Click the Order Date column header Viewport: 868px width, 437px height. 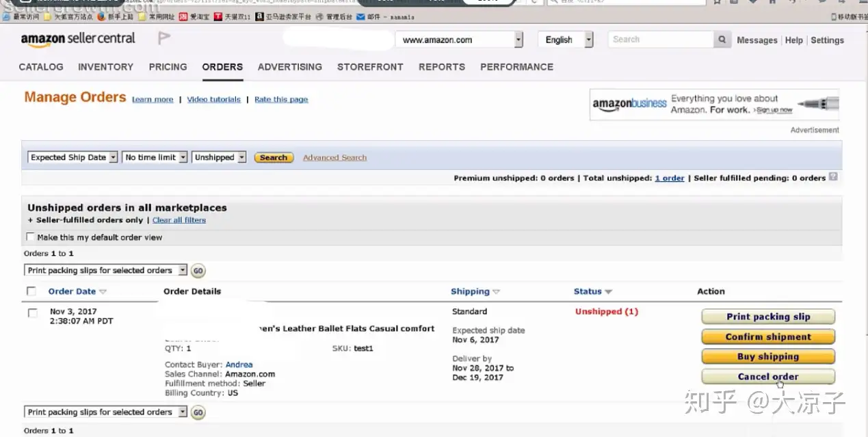[72, 291]
